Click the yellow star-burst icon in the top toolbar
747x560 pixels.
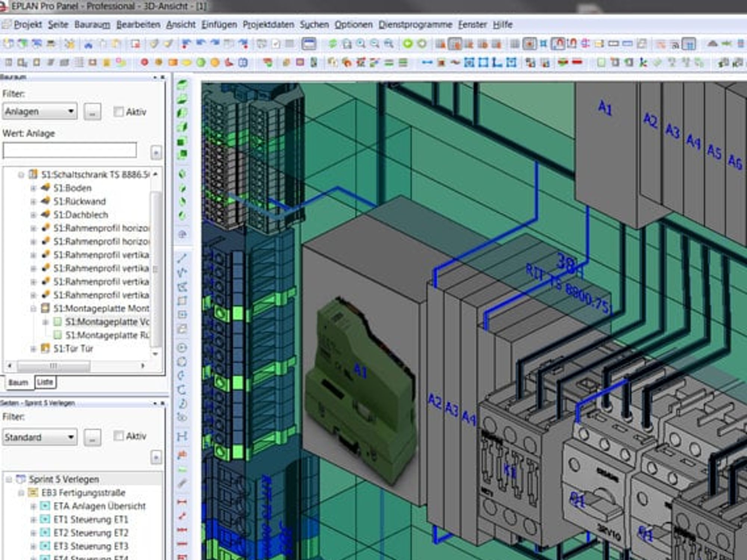pos(69,44)
